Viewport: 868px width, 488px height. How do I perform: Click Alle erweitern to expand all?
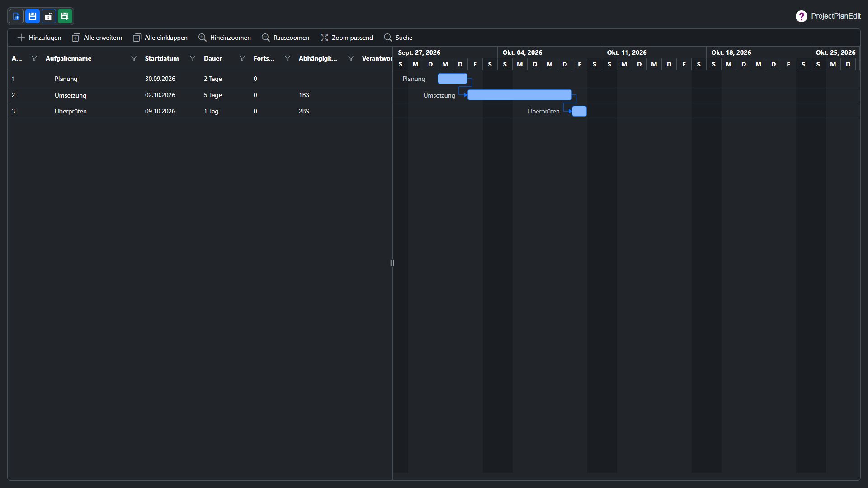point(97,38)
